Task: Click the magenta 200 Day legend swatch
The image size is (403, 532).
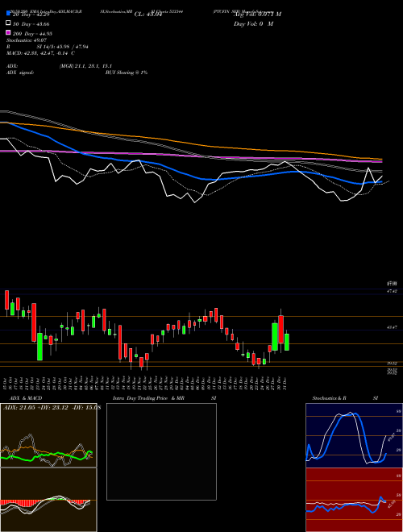Action: 8,32
